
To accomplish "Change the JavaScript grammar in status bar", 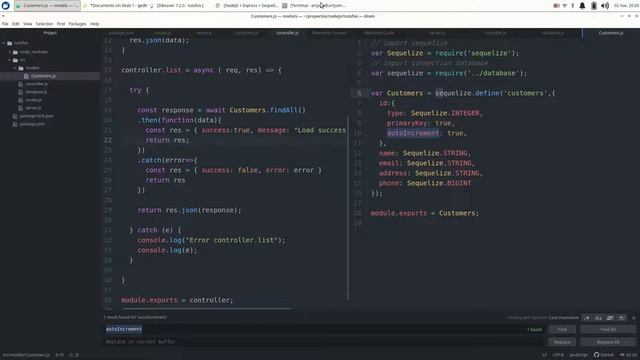I will (578, 355).
